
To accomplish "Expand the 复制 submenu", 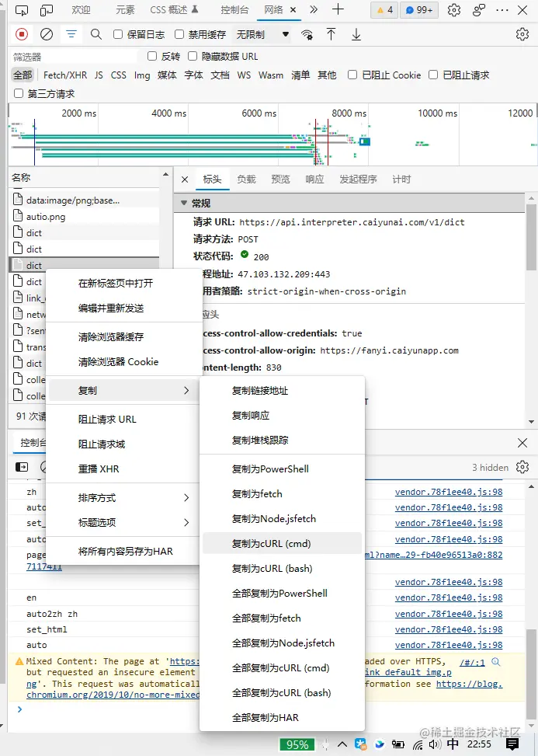I will (124, 391).
